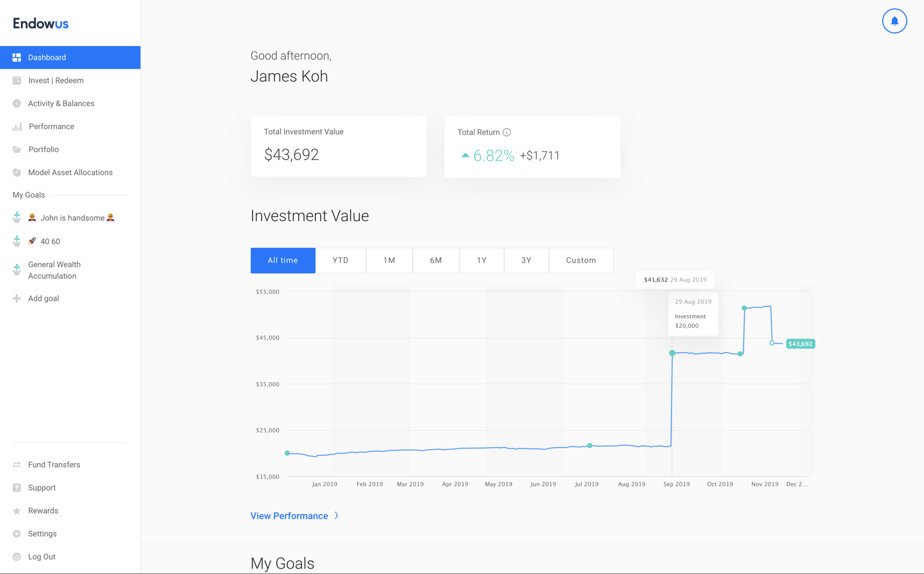Screen dimensions: 924x574
Task: Click the Rewards star icon
Action: click(17, 511)
